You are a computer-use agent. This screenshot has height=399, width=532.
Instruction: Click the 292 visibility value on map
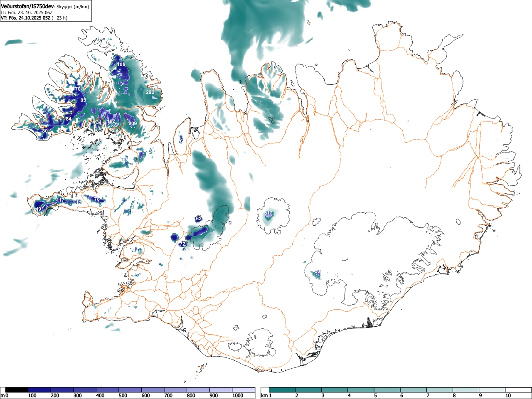150,92
